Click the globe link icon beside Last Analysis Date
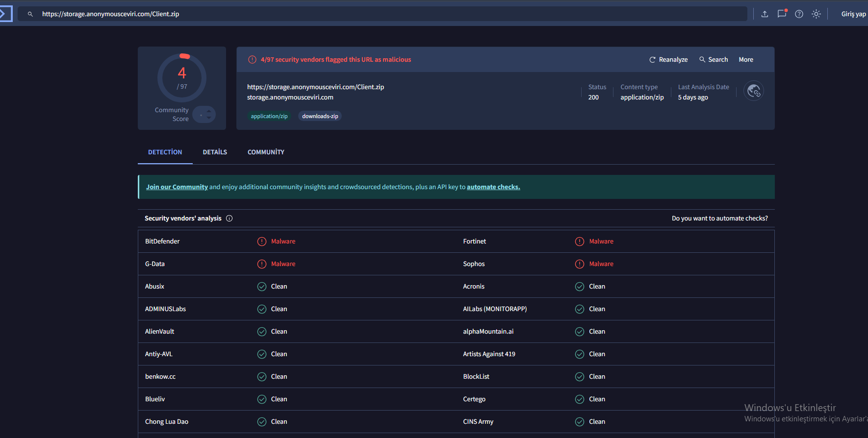Viewport: 868px width, 438px height. [x=754, y=91]
